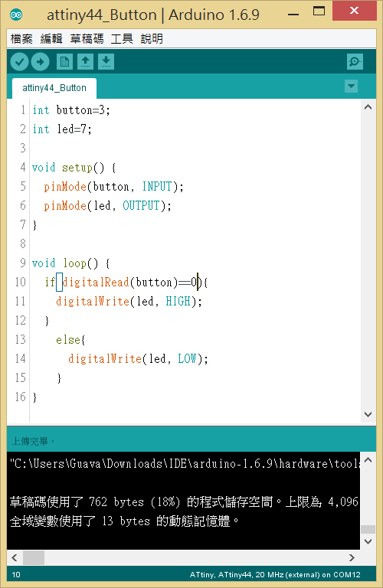Viewport: 383px width, 588px height.
Task: Minimize the Arduino window
Action: point(293,14)
